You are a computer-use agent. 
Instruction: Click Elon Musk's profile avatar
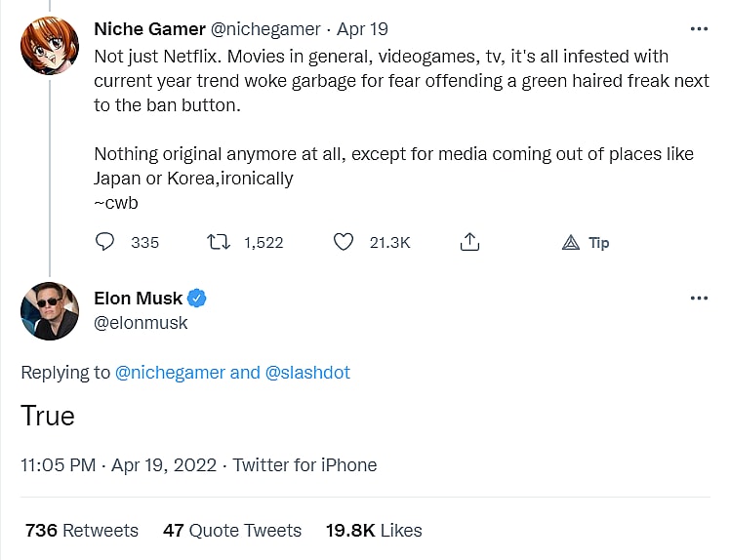(x=50, y=310)
